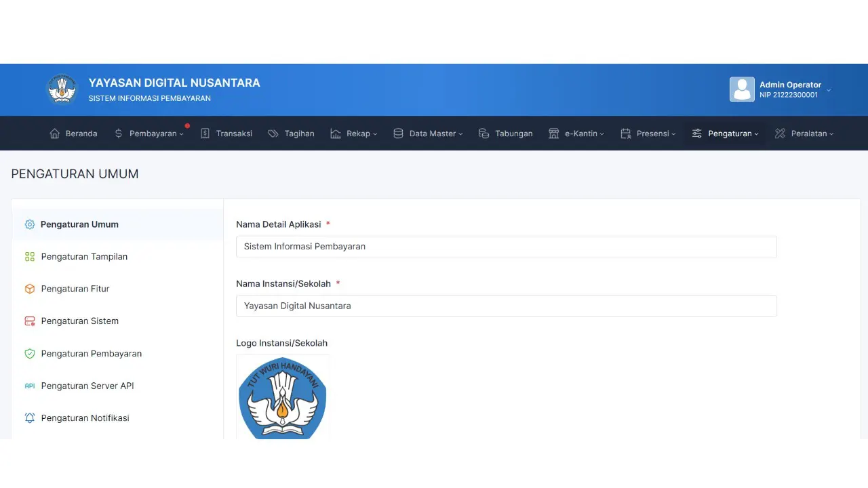Select Pengaturan Pembayaran in the sidebar
The height and width of the screenshot is (488, 868).
pyautogui.click(x=117, y=353)
